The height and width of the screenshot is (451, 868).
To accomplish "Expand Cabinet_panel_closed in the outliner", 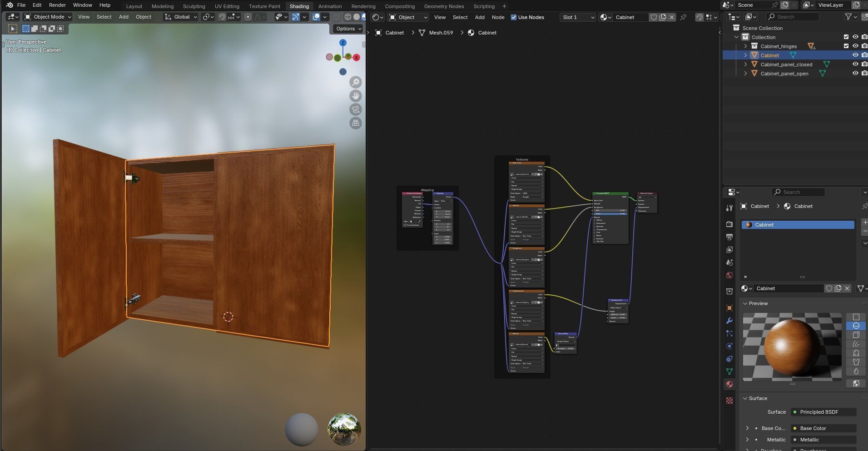I will click(745, 64).
